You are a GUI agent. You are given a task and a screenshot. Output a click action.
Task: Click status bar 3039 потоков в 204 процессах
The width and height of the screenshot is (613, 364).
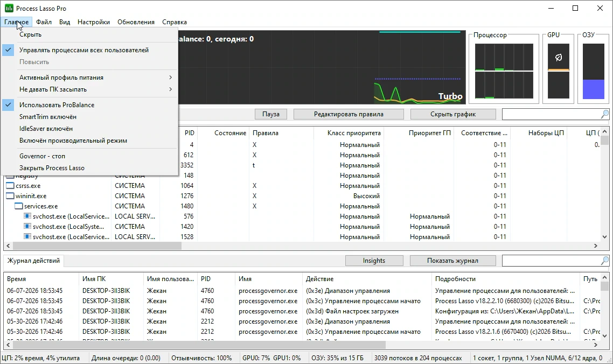coord(418,358)
